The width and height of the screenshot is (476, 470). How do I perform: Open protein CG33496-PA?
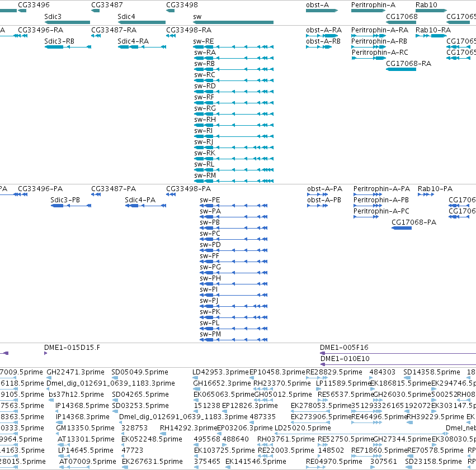[22, 194]
